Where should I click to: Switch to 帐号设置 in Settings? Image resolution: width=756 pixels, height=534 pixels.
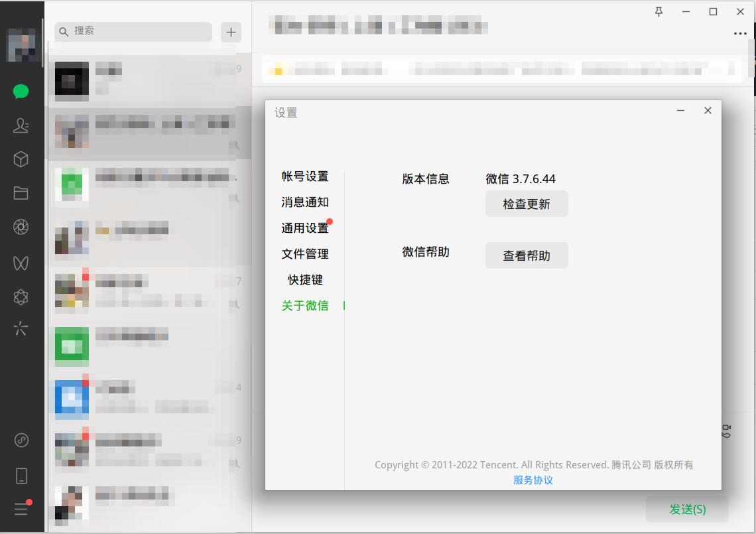tap(305, 176)
